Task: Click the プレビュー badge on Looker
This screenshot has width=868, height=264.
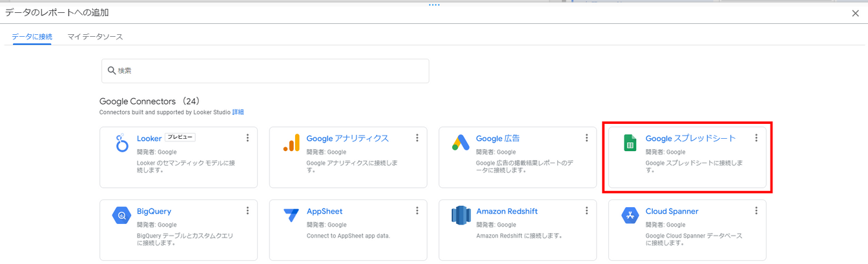Action: click(x=180, y=137)
